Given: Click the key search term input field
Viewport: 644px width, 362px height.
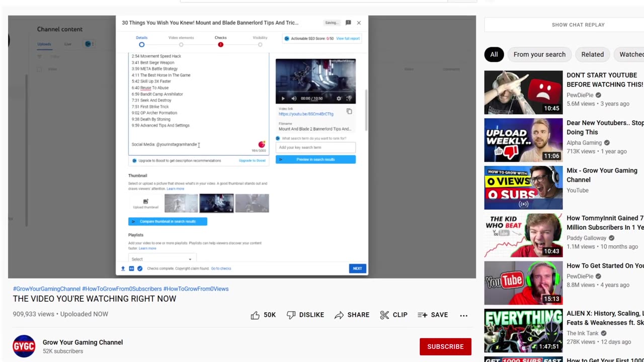Looking at the screenshot, I should [x=315, y=147].
